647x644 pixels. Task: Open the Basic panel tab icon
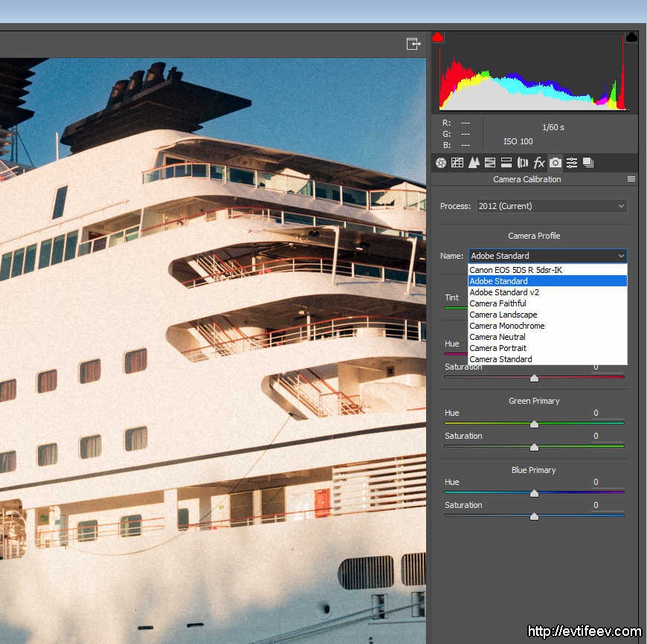coord(441,163)
